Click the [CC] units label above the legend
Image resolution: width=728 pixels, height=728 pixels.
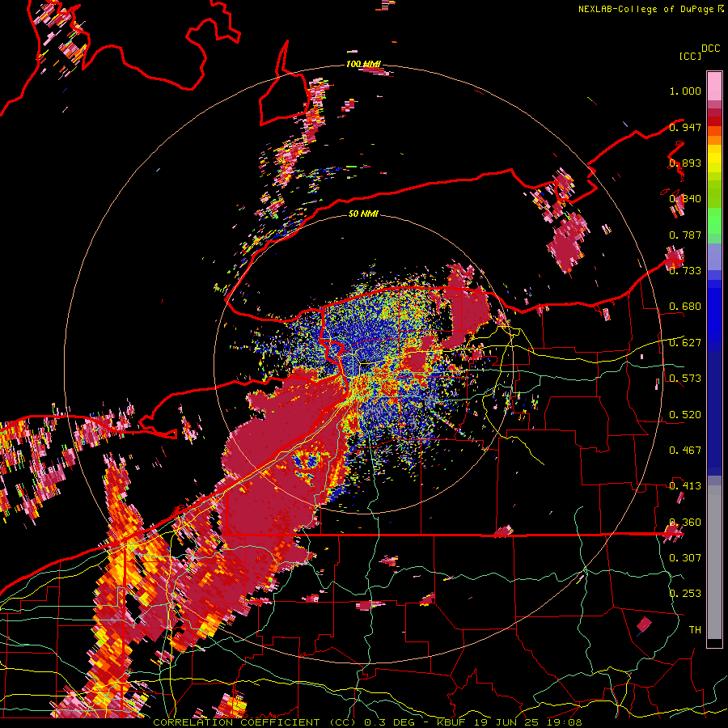(x=690, y=56)
